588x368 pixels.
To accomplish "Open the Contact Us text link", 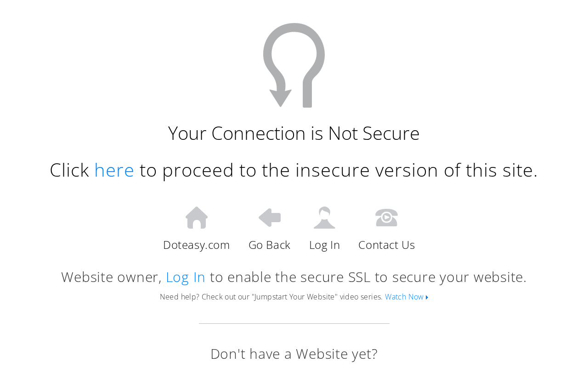I will click(387, 245).
